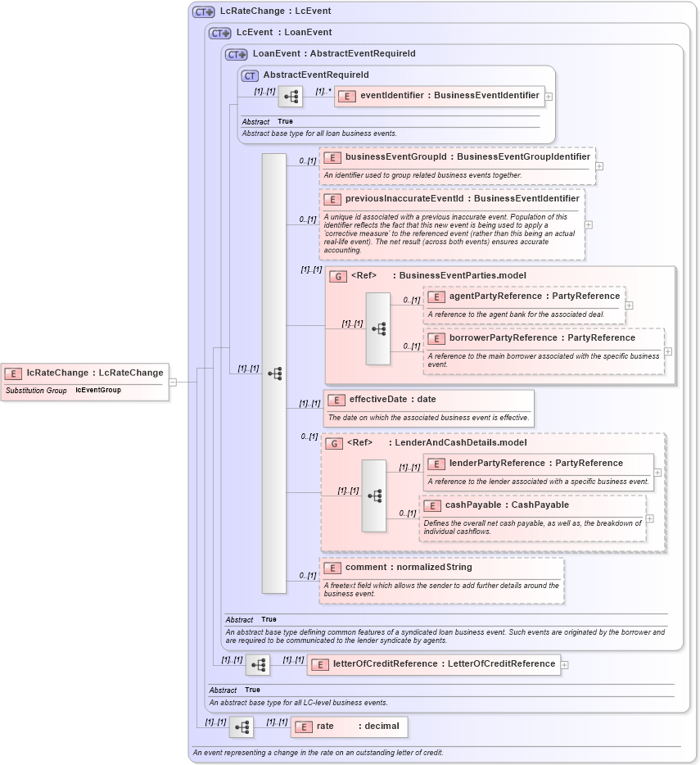Expand the businessEventGroupId element details

(599, 166)
